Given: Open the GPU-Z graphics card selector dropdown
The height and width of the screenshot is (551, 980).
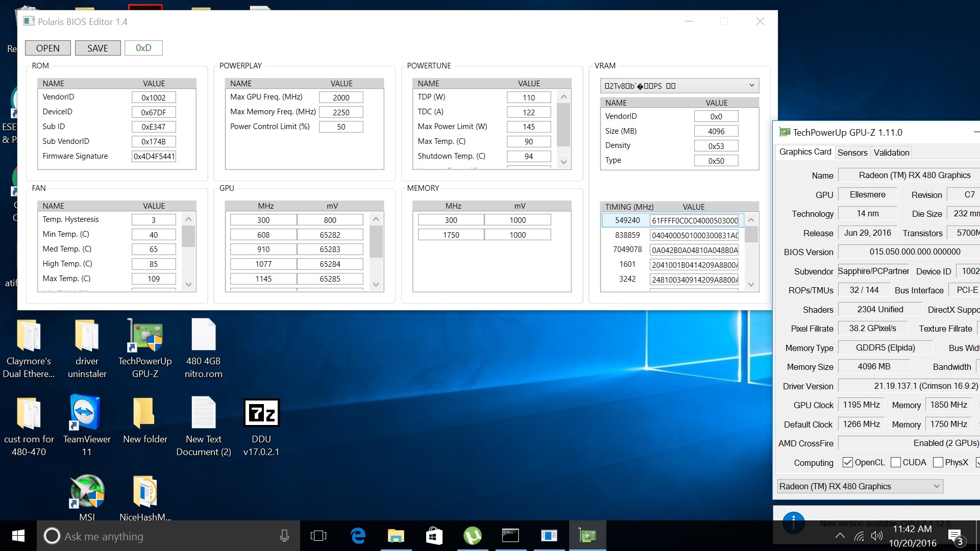Looking at the screenshot, I should 860,486.
